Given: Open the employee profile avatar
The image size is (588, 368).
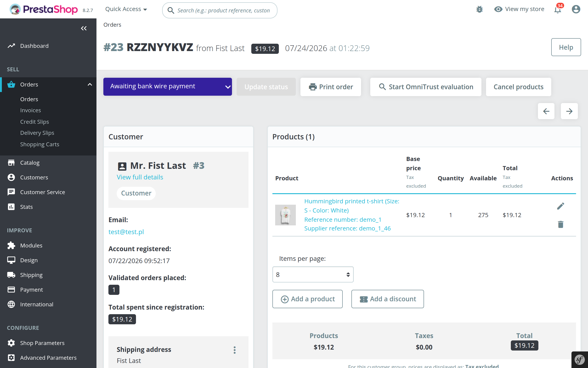Looking at the screenshot, I should point(576,9).
